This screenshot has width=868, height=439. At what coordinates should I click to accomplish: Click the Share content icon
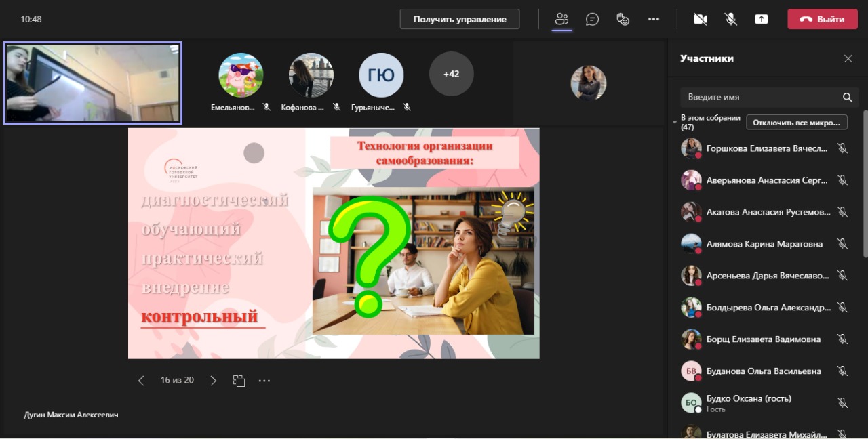761,18
